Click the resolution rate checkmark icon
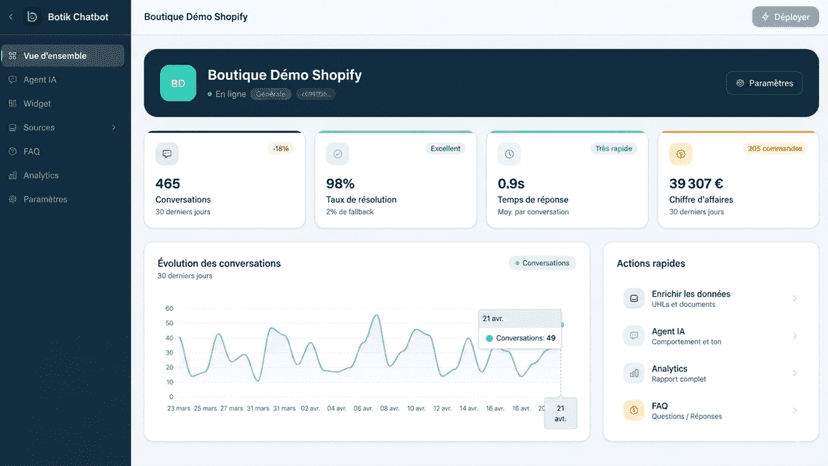This screenshot has width=828, height=466. [x=337, y=154]
